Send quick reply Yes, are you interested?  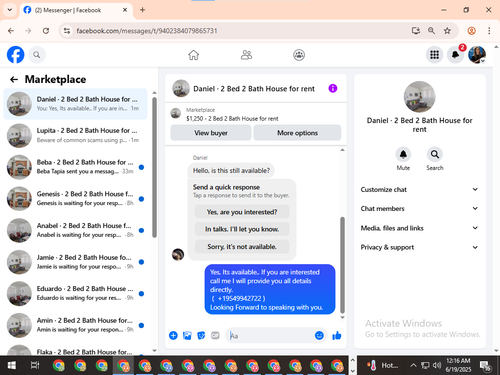click(242, 212)
